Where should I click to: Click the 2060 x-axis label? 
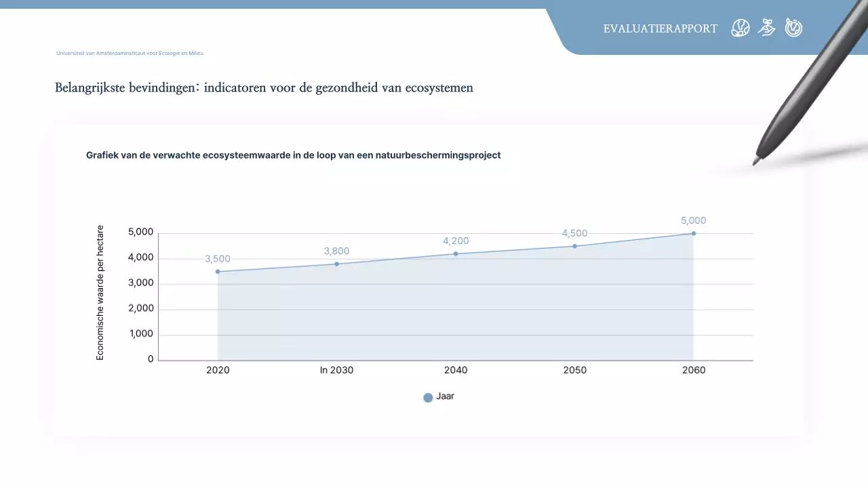click(x=693, y=370)
